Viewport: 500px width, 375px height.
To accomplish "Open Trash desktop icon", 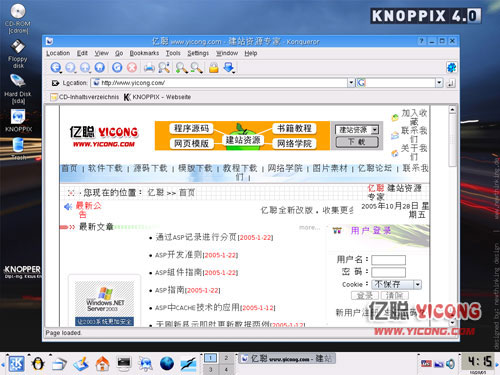I will (18, 148).
